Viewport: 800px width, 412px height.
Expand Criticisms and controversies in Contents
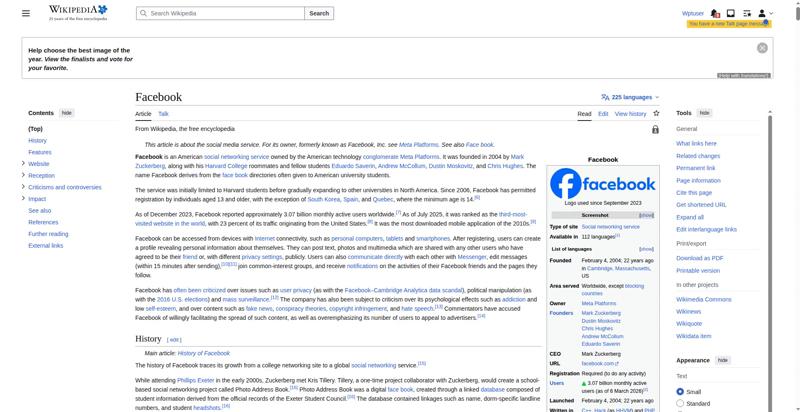(23, 187)
